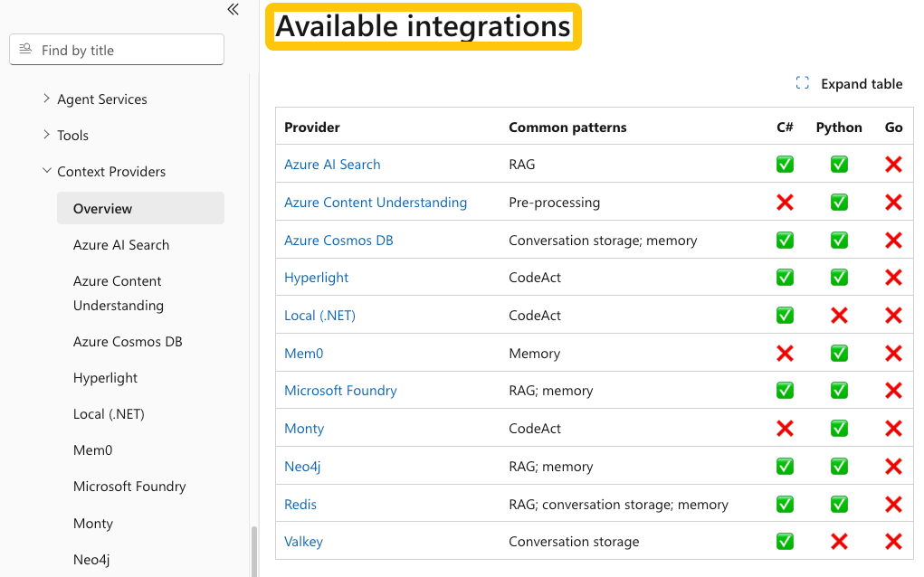Screen dimensions: 924x577
Task: Follow the Valkey table link
Action: tap(303, 542)
